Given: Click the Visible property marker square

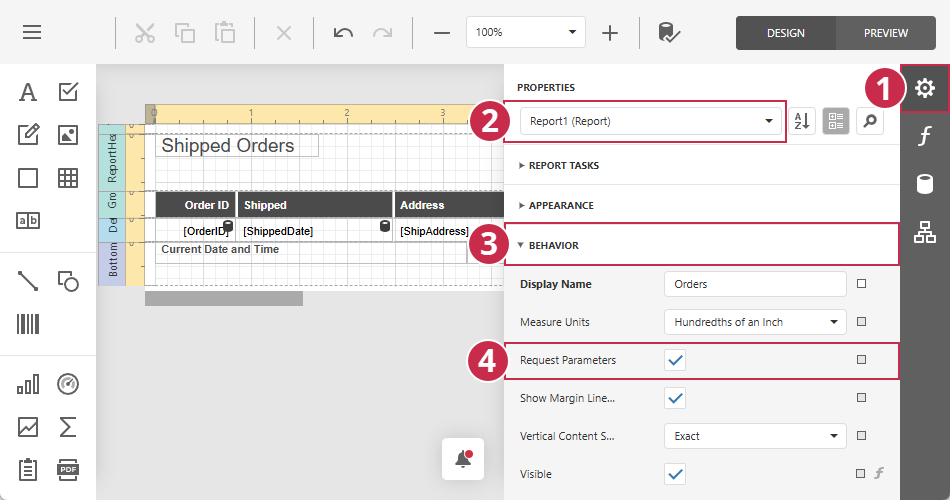Looking at the screenshot, I should click(x=860, y=473).
